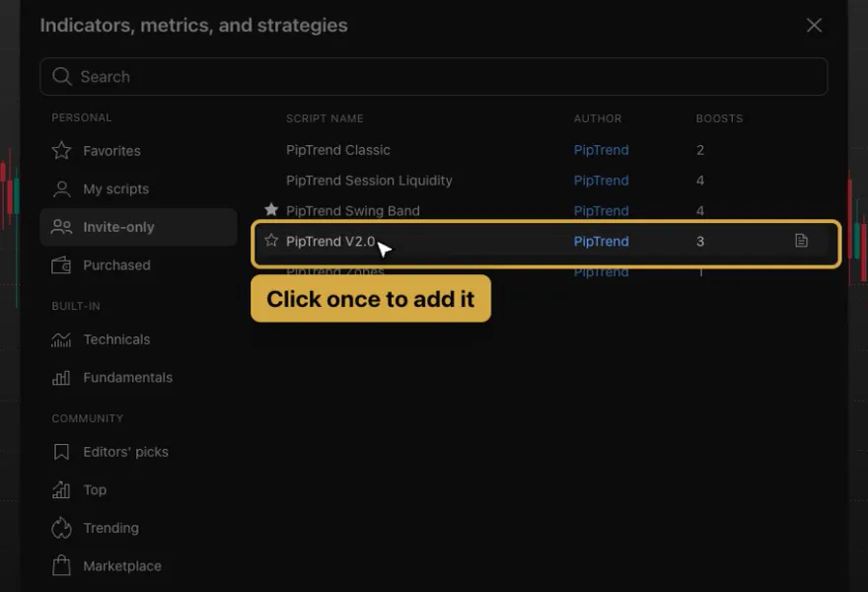Click the Fundamentals bar chart icon

61,378
